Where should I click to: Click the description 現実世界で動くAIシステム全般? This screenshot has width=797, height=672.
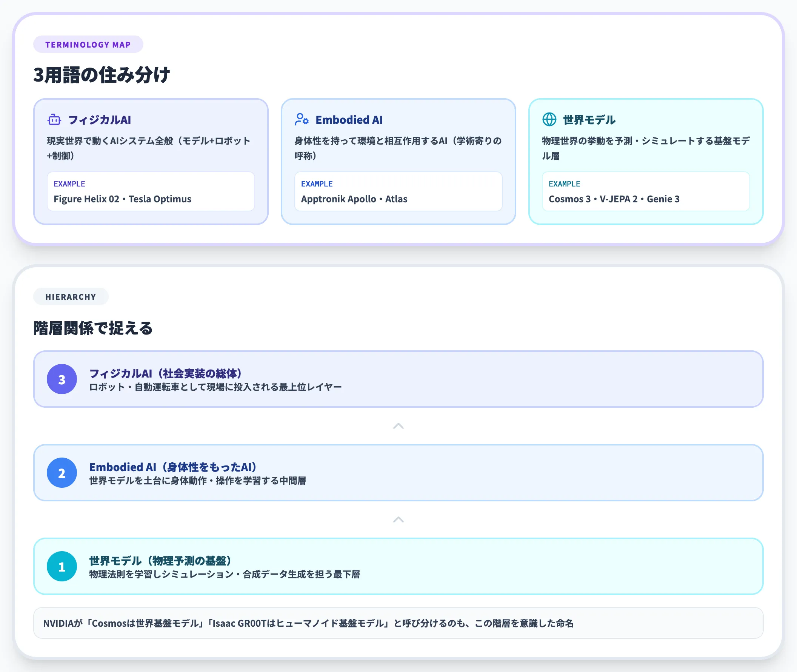(x=149, y=148)
